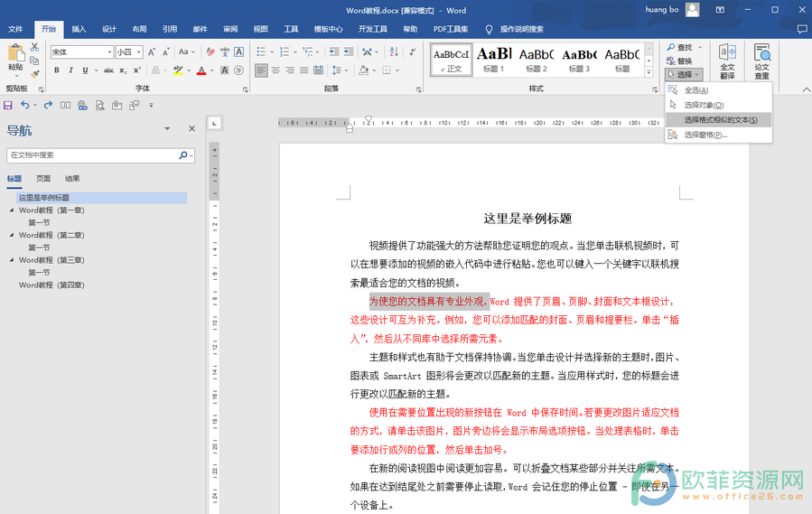
Task: Activate the Format Painter brush icon
Action: tap(34, 73)
